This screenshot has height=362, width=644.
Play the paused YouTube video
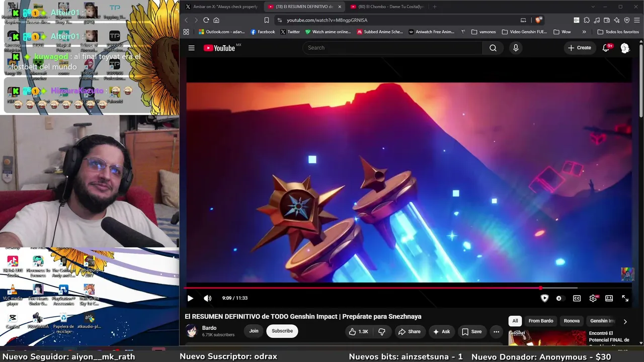tap(190, 298)
